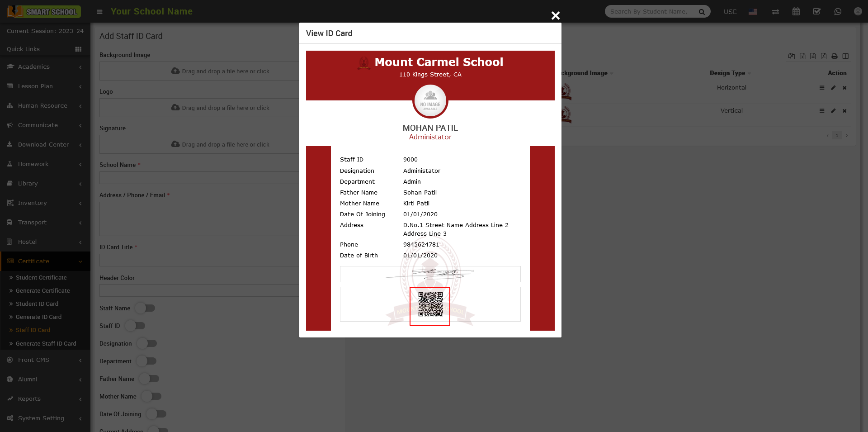Screen dimensions: 868x432
Task: Close the View ID Card popup
Action: point(556,16)
